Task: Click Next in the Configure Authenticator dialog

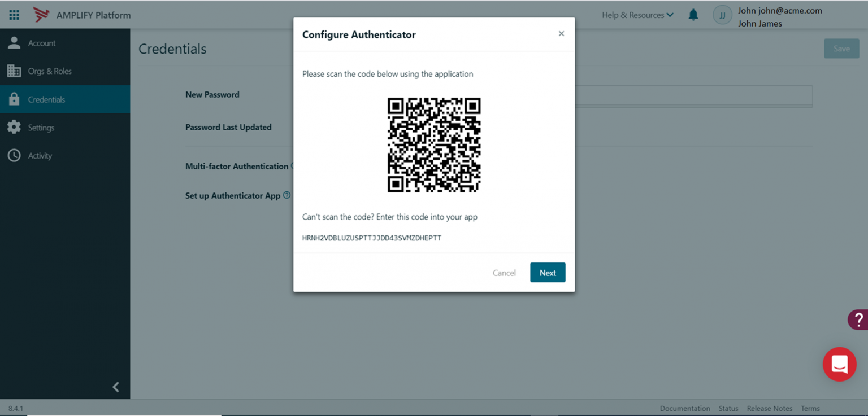Action: (547, 272)
